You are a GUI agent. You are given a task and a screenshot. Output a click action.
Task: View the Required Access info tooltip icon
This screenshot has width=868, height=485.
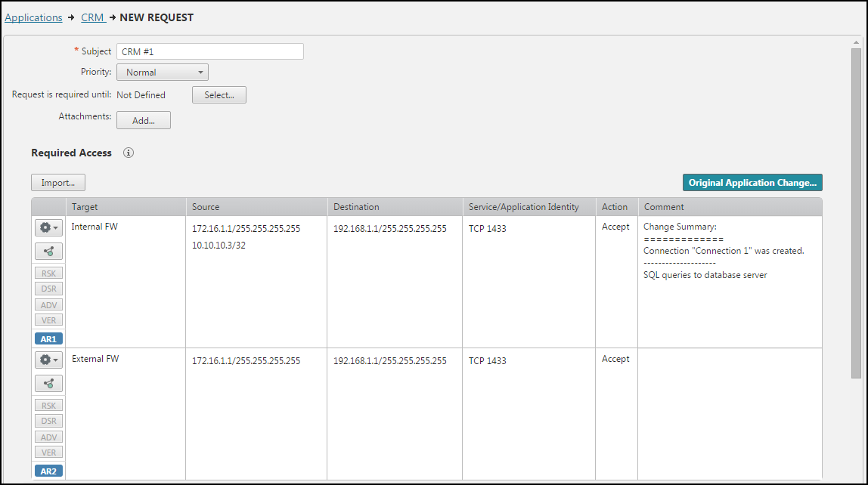click(128, 153)
